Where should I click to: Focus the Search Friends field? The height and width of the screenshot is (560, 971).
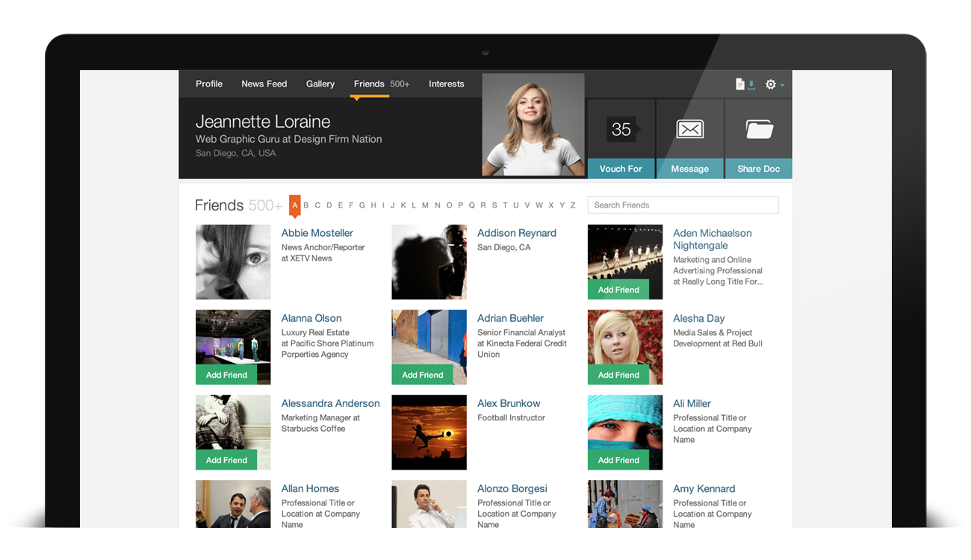pos(683,205)
